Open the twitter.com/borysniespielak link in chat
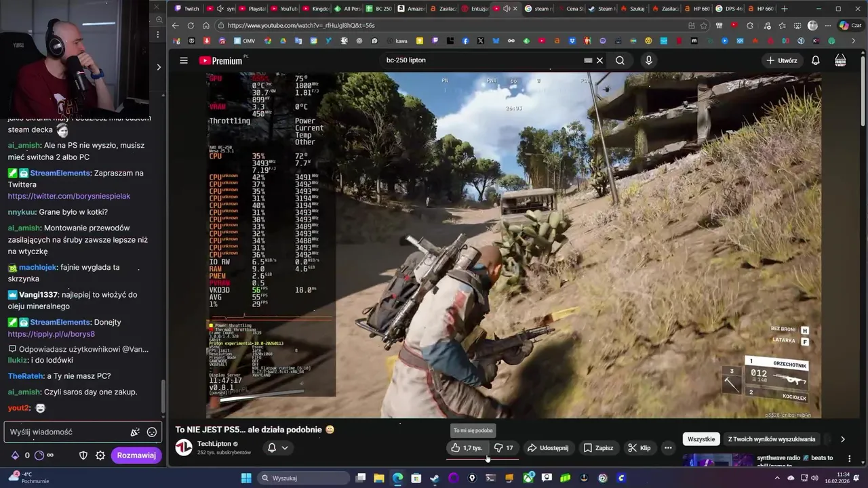868x488 pixels. pos(69,196)
